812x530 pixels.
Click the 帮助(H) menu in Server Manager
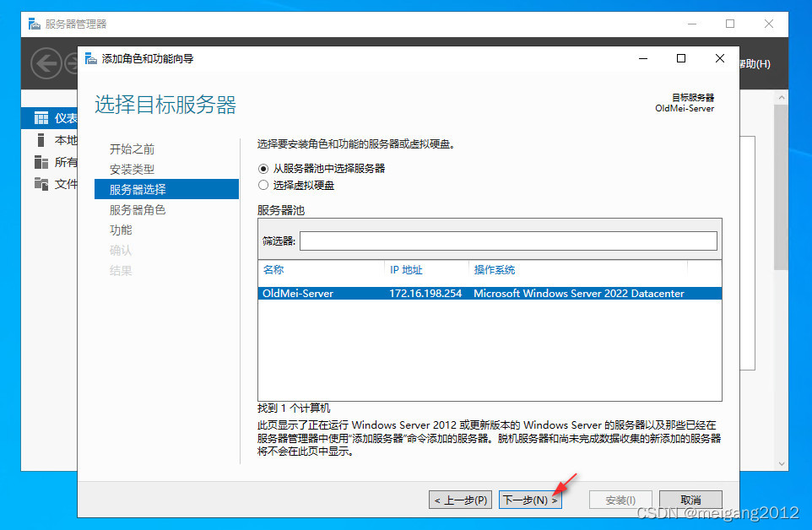755,63
